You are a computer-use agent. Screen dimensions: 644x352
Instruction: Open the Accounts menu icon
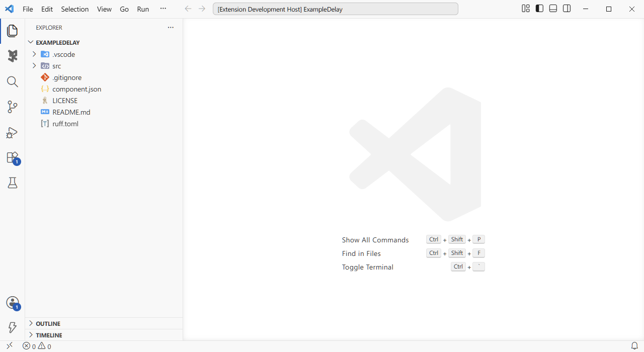tap(13, 303)
